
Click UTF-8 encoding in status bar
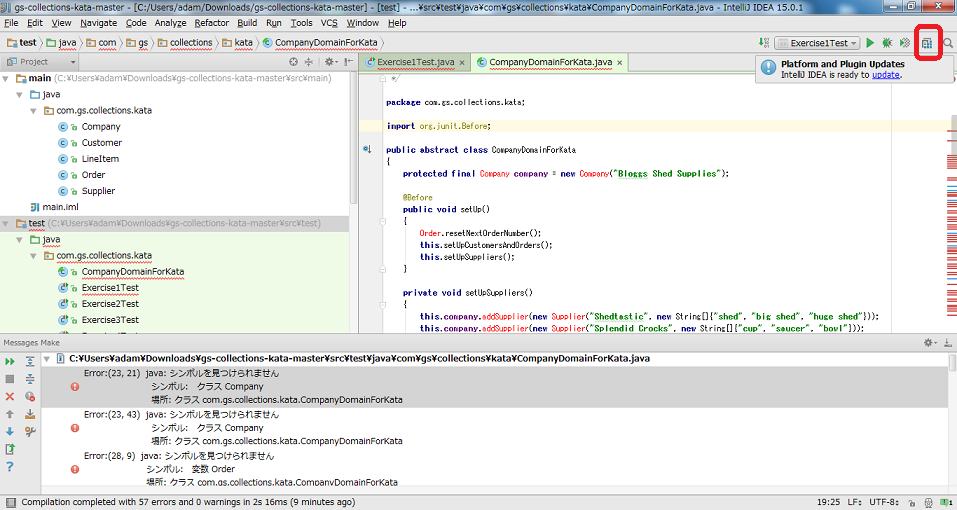pos(884,502)
